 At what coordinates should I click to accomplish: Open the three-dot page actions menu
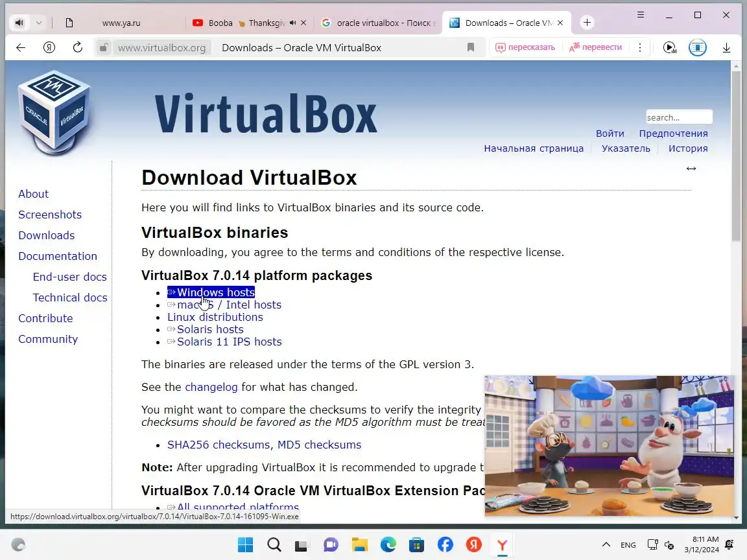pyautogui.click(x=640, y=47)
